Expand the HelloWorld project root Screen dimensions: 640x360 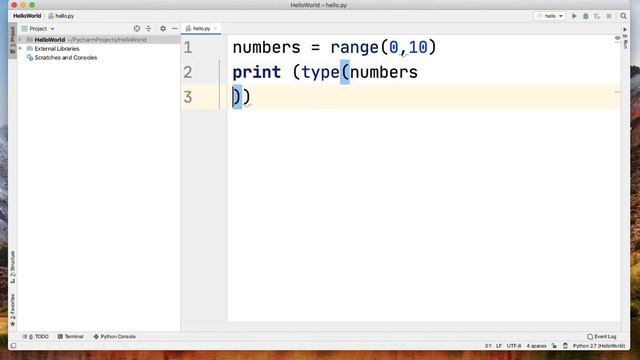[x=20, y=40]
